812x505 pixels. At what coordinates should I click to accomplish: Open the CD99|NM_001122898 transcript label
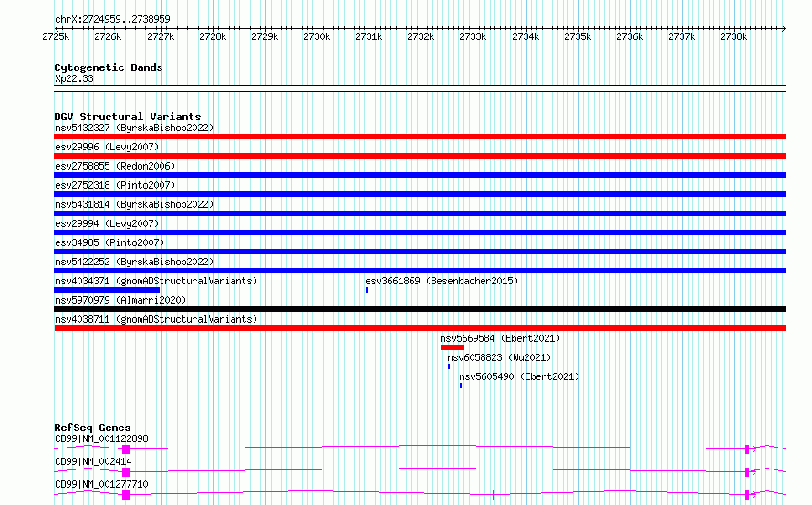(101, 438)
